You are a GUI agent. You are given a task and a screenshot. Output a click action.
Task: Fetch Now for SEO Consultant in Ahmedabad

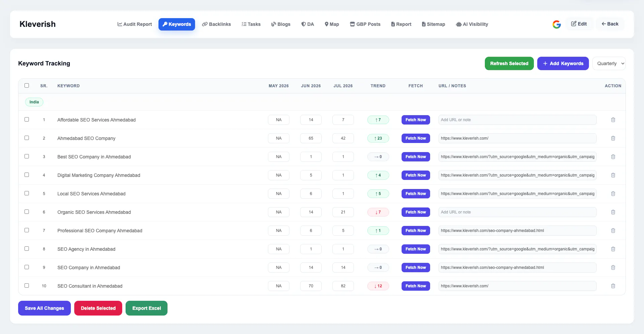click(416, 286)
